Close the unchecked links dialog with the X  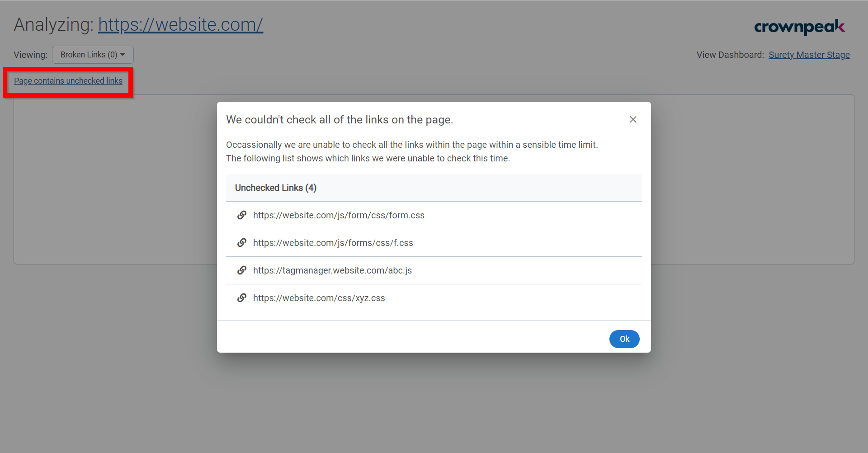point(633,119)
